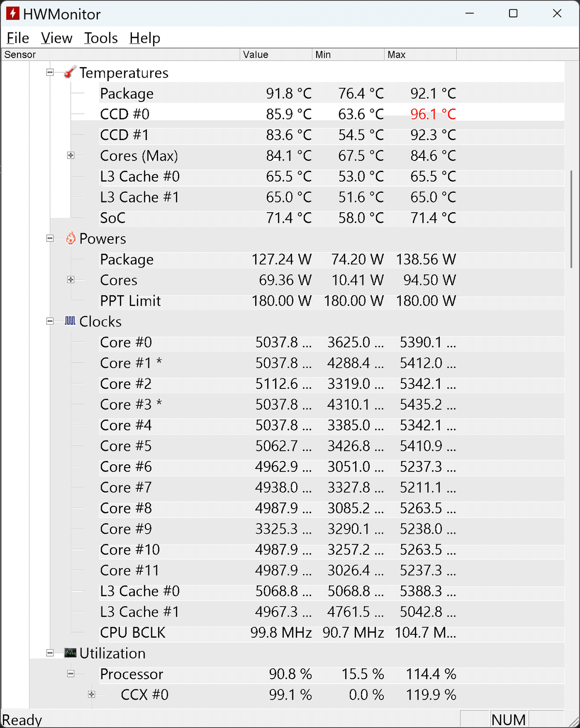This screenshot has height=728, width=580.
Task: Click the Min column header
Action: [x=348, y=55]
